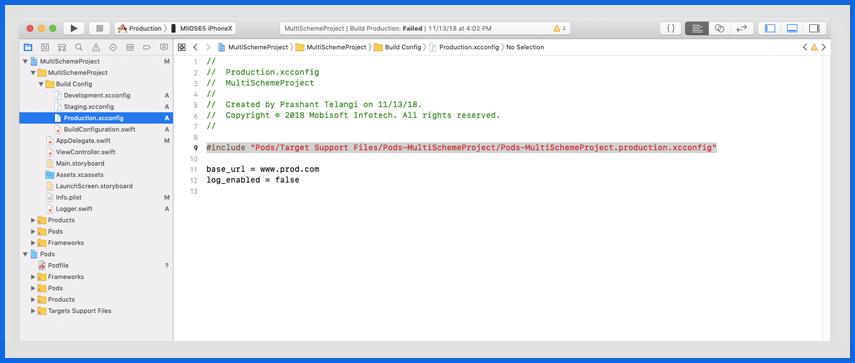Open the report navigator speech-bubble tab
Image resolution: width=855 pixels, height=363 pixels.
coord(164,47)
